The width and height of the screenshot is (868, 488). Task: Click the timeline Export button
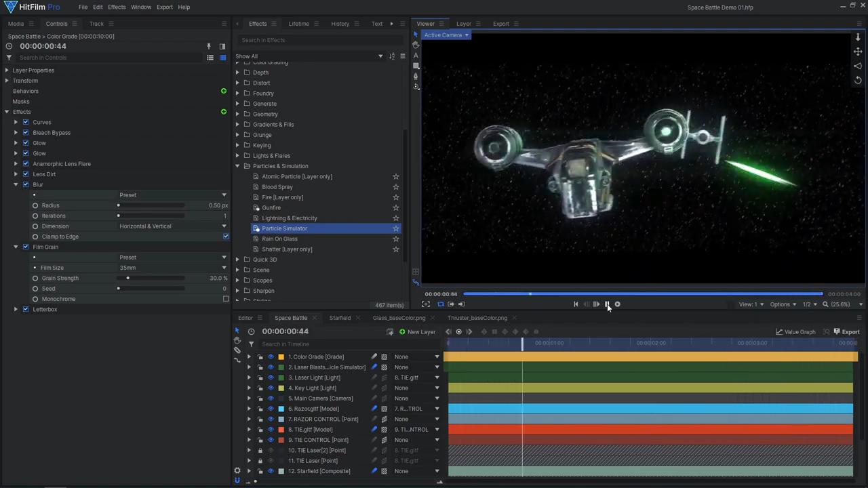(846, 332)
